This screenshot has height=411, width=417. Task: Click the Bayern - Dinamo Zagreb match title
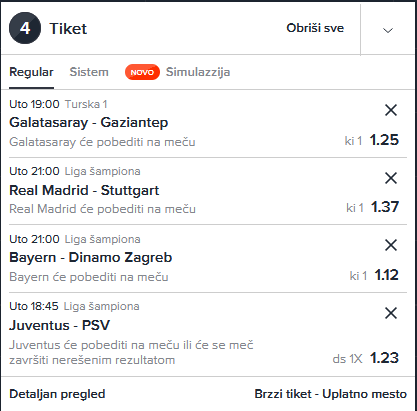pyautogui.click(x=91, y=258)
